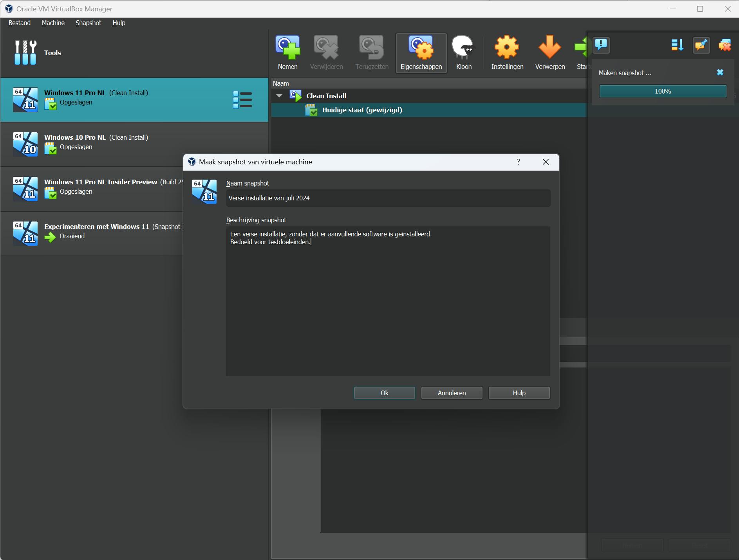Click the Verwerpen orange arrow icon
The image size is (739, 560).
[x=550, y=48]
